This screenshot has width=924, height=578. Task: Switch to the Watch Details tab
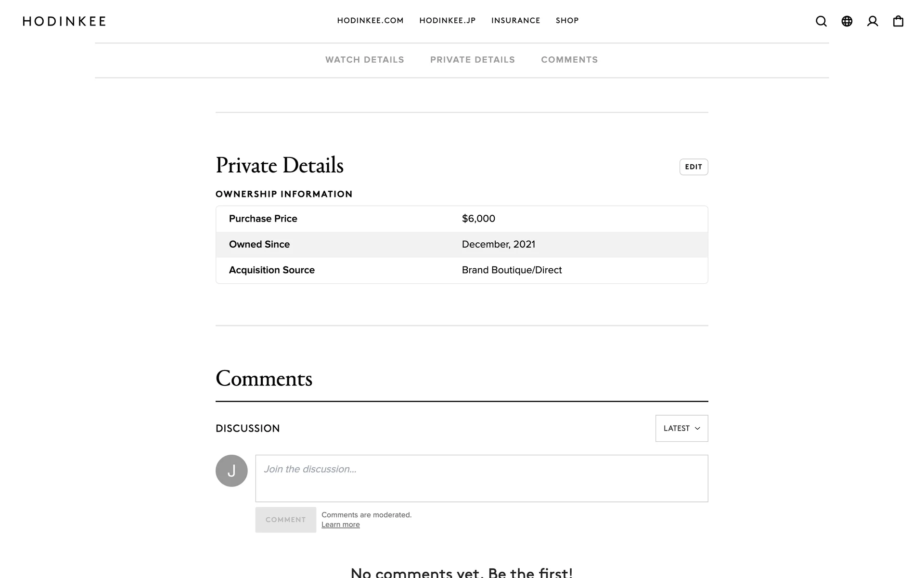(364, 60)
